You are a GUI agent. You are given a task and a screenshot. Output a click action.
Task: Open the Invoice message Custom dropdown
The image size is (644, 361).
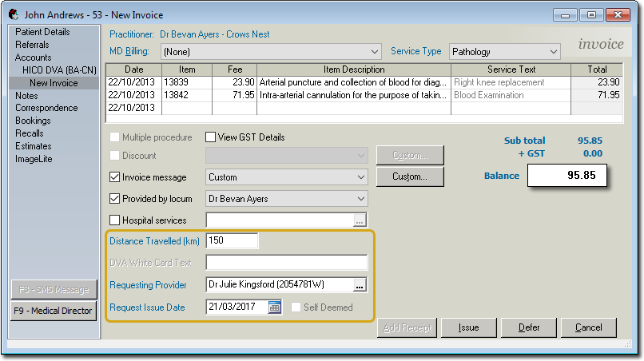click(286, 177)
